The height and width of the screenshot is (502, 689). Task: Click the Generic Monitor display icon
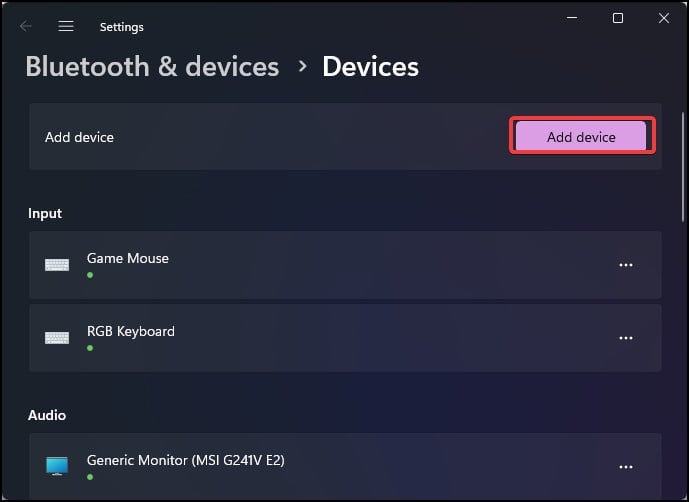[x=57, y=466]
